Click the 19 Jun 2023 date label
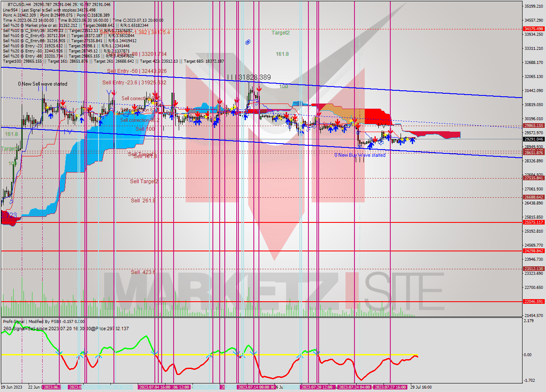The width and height of the screenshot is (546, 392). pos(12,387)
